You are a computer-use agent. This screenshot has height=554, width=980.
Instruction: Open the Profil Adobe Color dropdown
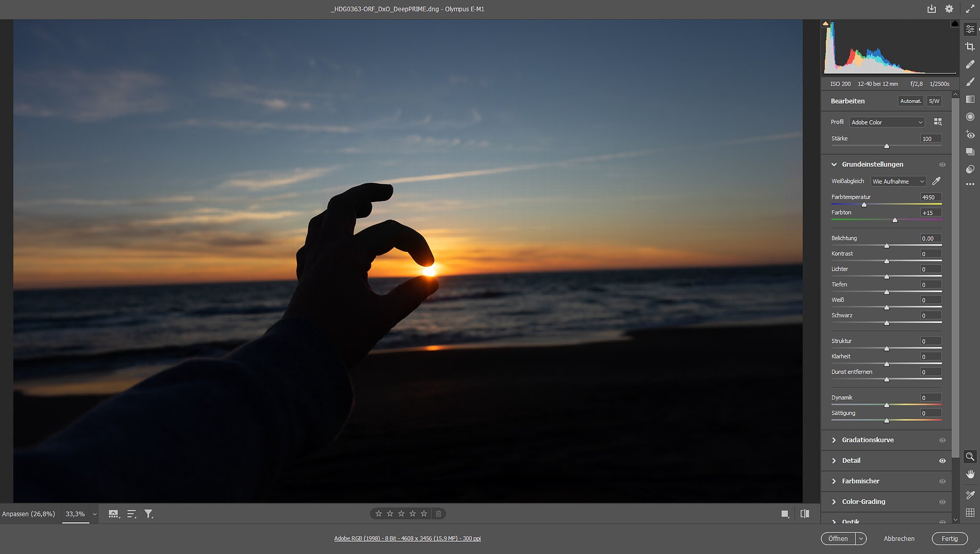[887, 122]
